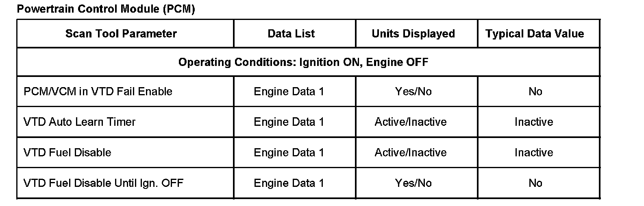Screen dimensions: 644x206
Task: Click the Operating Conditions row text
Action: tap(303, 62)
